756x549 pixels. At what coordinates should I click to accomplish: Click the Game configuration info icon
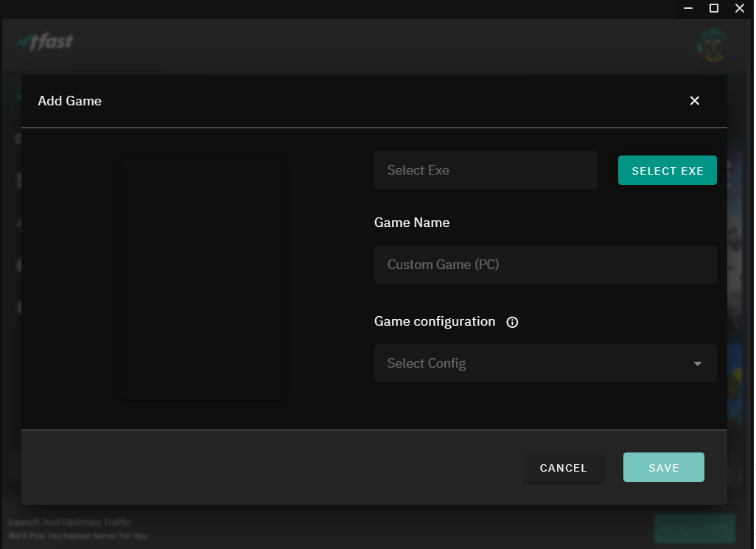(x=513, y=322)
